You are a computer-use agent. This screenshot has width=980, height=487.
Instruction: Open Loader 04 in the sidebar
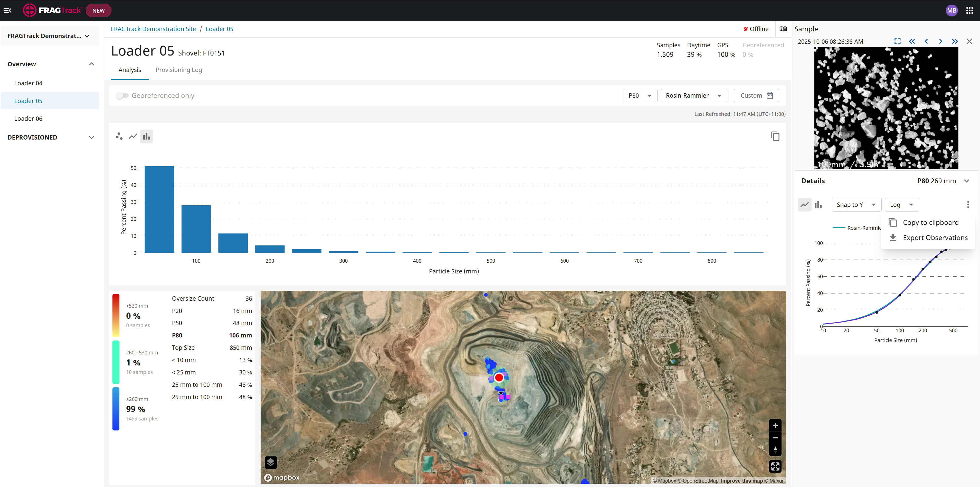[50, 83]
